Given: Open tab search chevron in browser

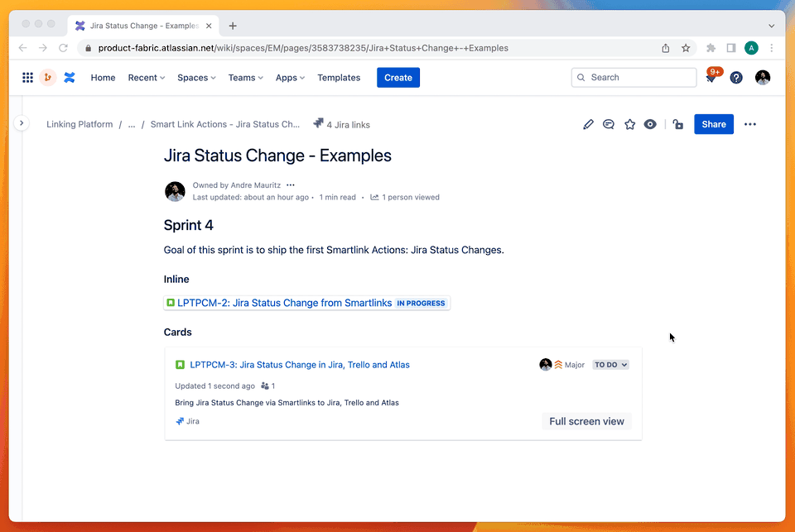Looking at the screenshot, I should (771, 26).
